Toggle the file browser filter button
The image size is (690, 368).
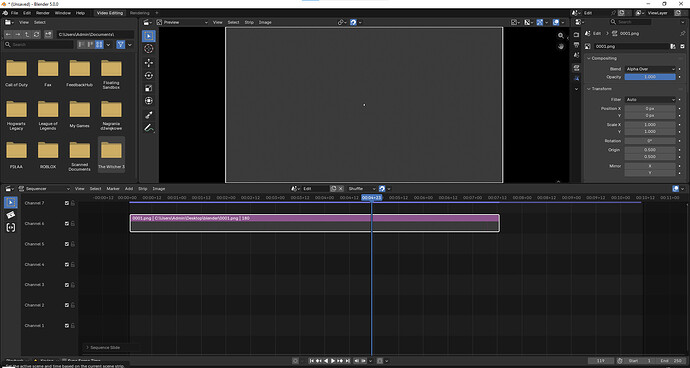(121, 44)
